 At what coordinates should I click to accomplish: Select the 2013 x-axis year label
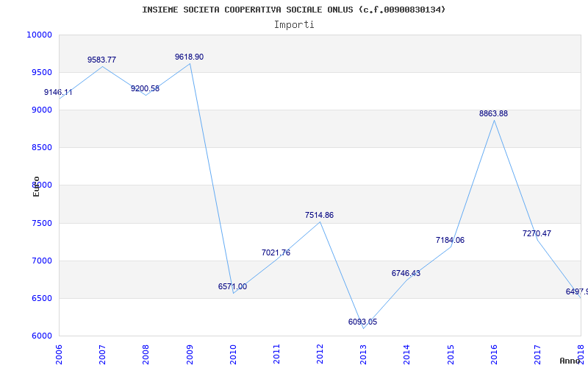363,354
